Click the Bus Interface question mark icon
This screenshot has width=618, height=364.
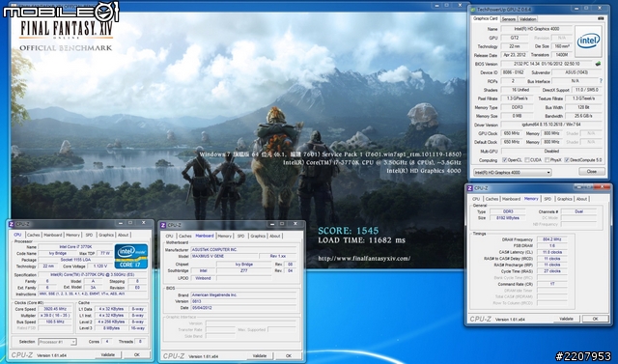[601, 81]
